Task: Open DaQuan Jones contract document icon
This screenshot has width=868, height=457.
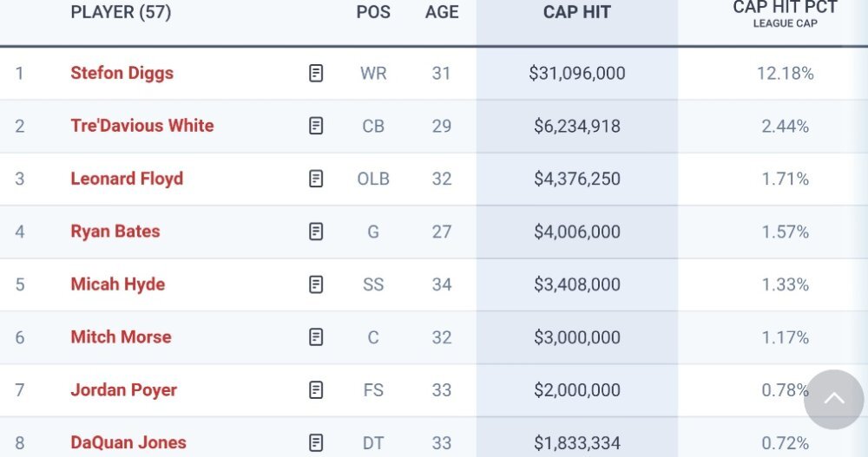Action: tap(316, 442)
